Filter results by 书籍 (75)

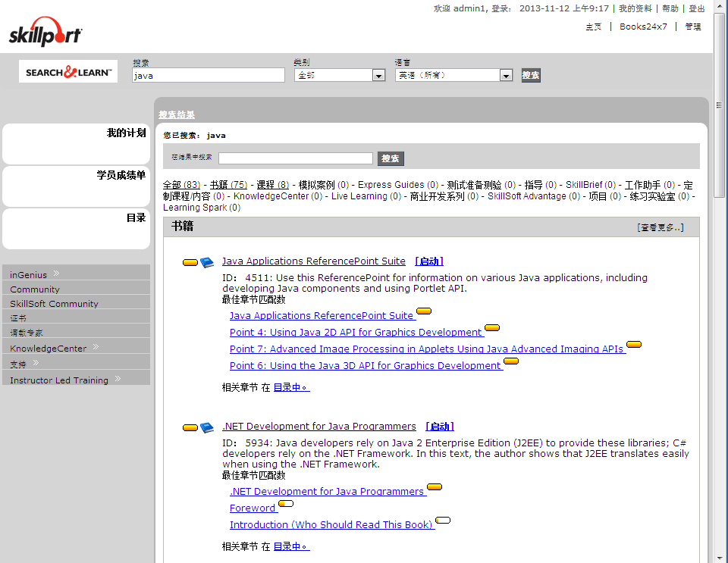[x=228, y=185]
